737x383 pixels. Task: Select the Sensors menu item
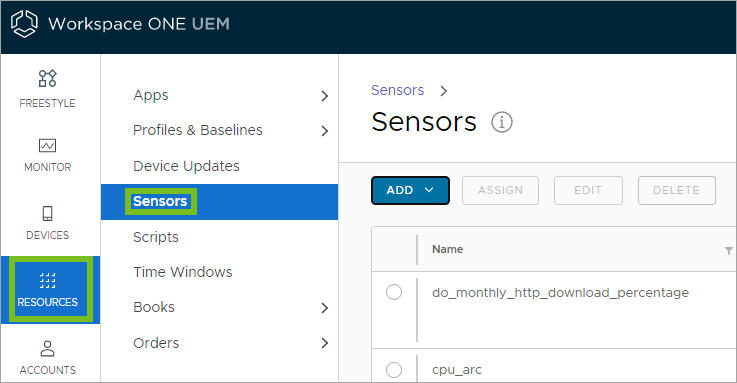(219, 202)
